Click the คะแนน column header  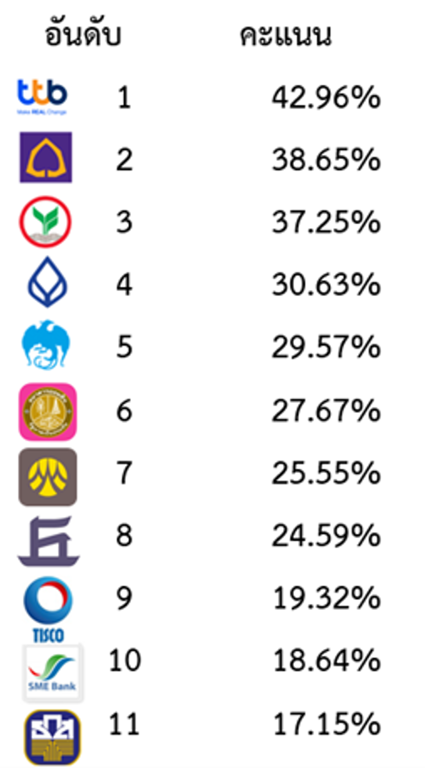pyautogui.click(x=285, y=36)
